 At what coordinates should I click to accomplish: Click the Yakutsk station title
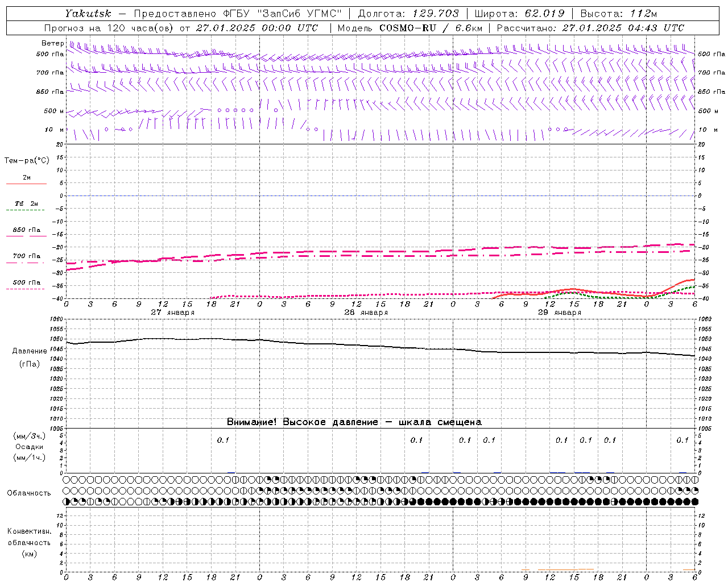pos(88,14)
